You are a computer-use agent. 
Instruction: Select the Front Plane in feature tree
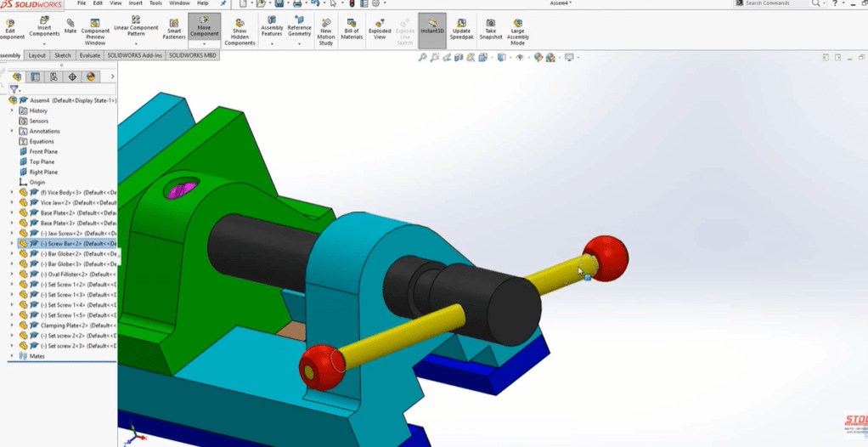point(43,151)
